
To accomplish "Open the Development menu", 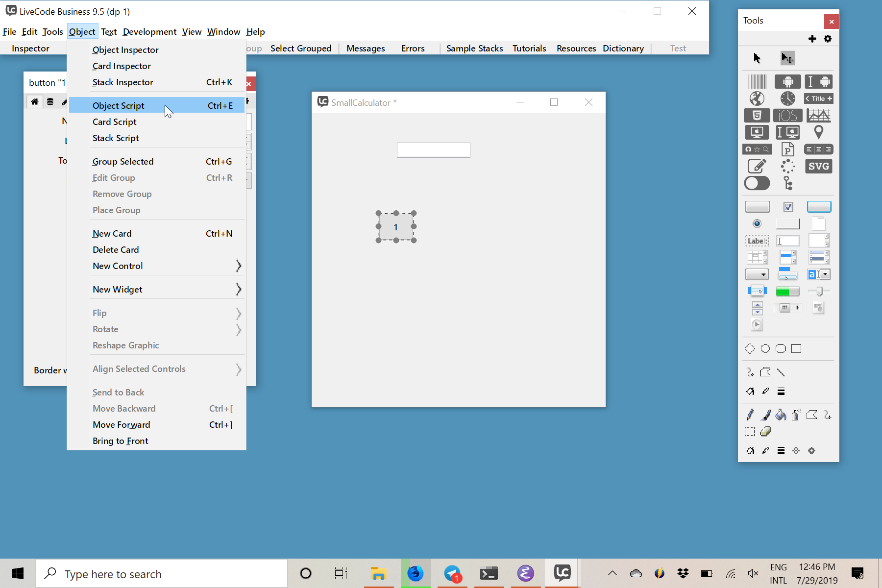I will (x=149, y=31).
